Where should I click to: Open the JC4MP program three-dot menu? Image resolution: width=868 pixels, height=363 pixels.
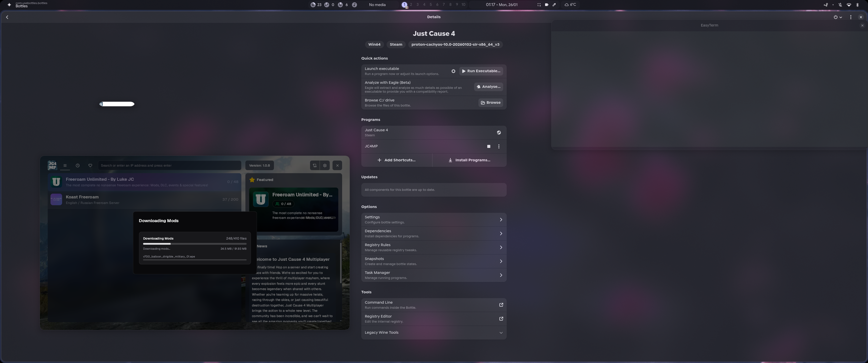(x=499, y=146)
